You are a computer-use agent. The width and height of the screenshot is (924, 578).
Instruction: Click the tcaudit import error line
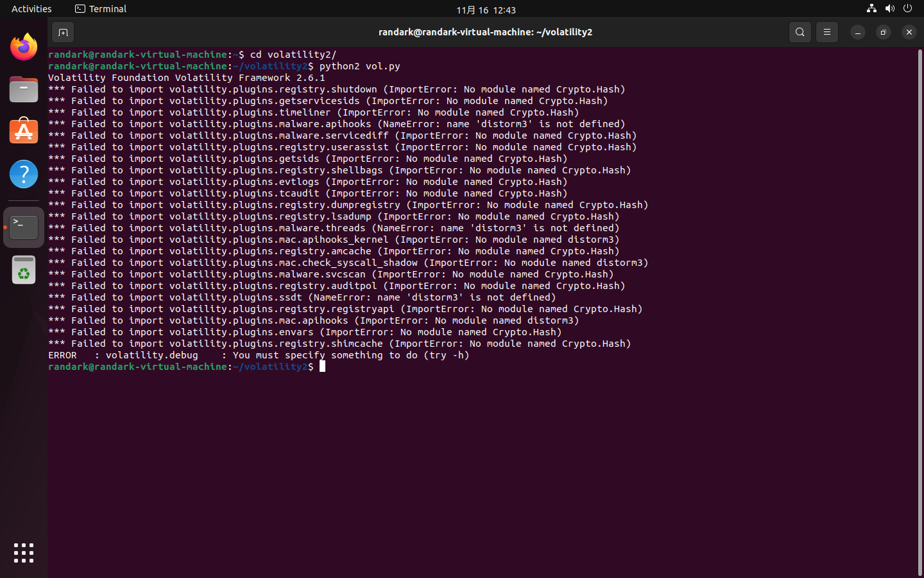(308, 193)
